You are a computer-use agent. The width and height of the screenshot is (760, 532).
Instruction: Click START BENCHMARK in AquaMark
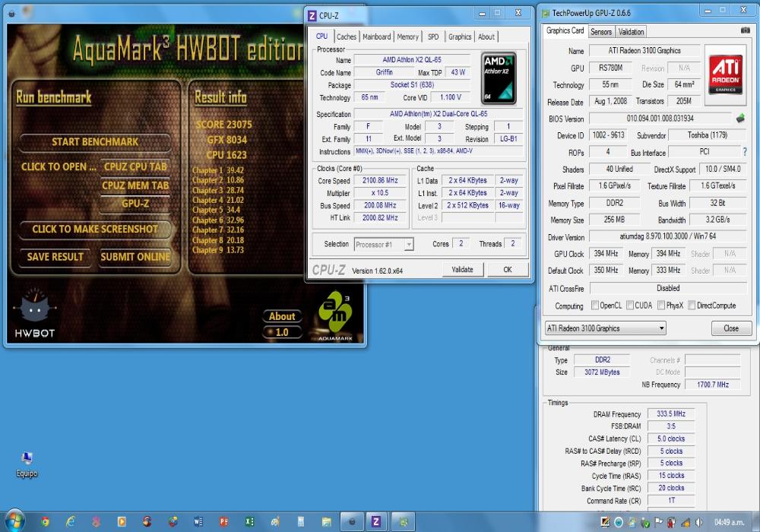click(95, 142)
